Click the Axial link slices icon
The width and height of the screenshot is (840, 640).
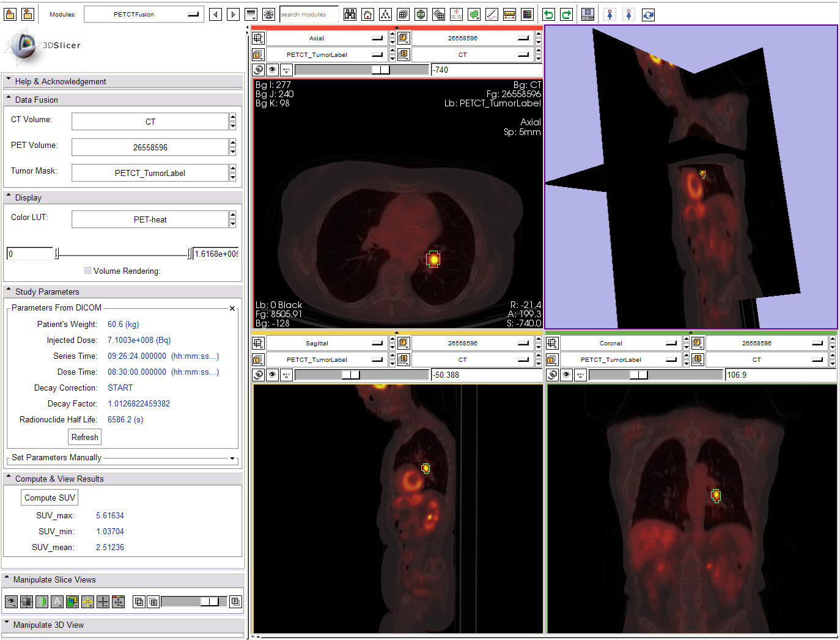click(x=259, y=70)
